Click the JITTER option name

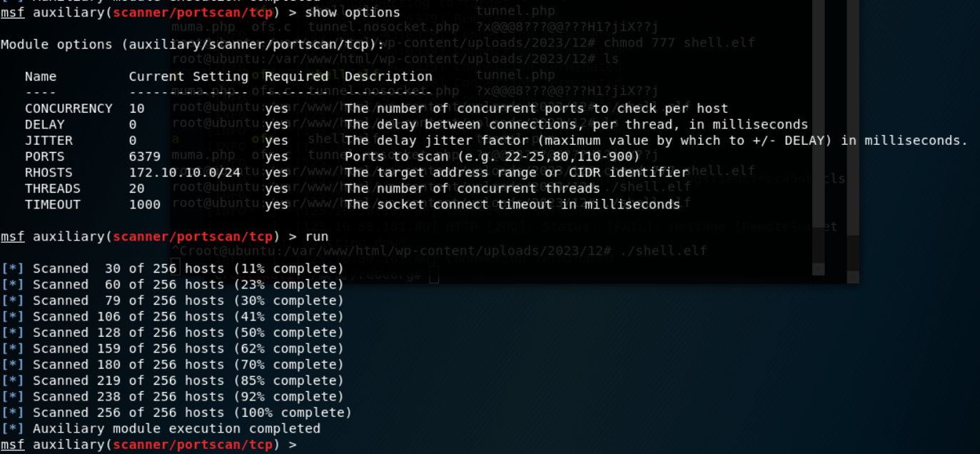[x=49, y=141]
